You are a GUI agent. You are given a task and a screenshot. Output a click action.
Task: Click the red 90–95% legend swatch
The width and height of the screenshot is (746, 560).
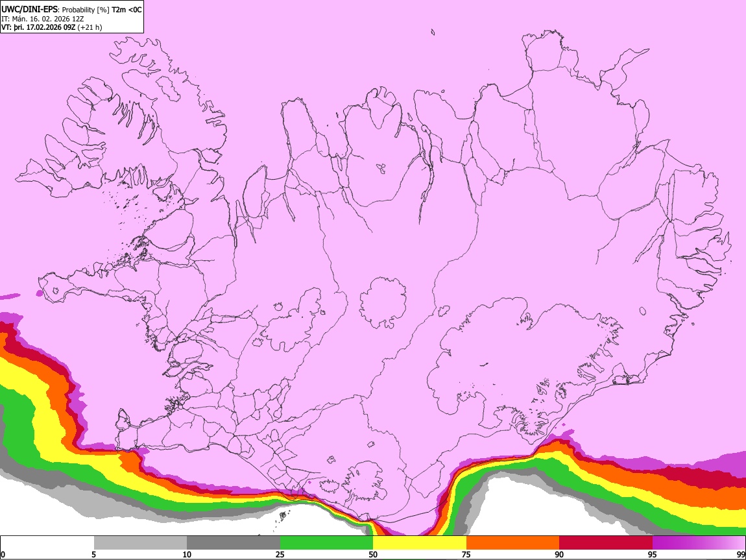tap(606, 543)
